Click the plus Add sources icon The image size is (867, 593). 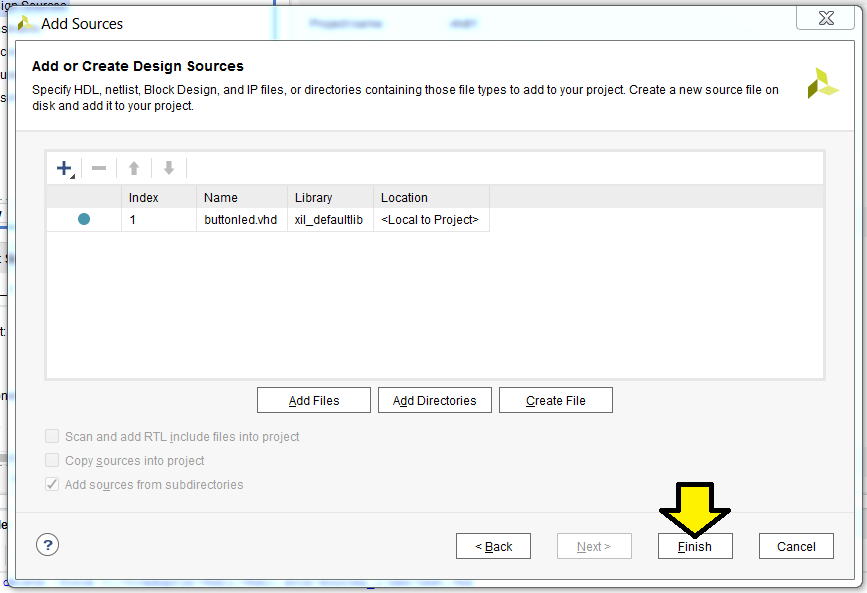click(x=65, y=168)
